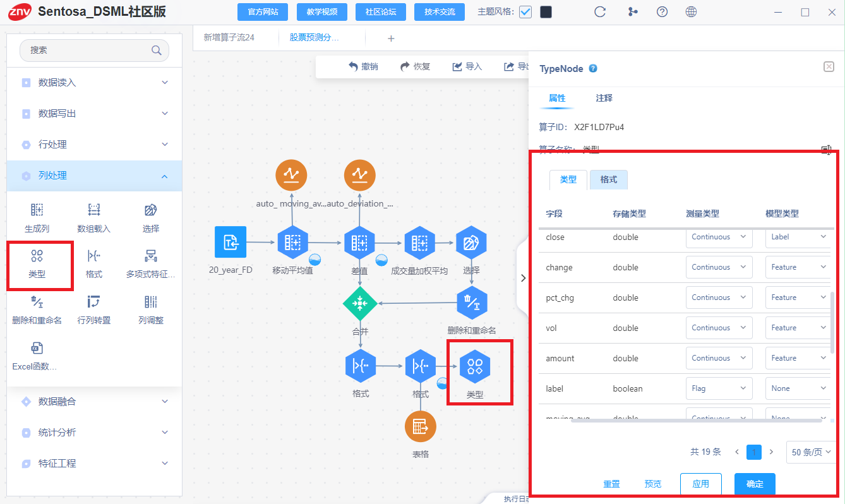Add a new flow tab
The image size is (845, 504).
[x=391, y=39]
